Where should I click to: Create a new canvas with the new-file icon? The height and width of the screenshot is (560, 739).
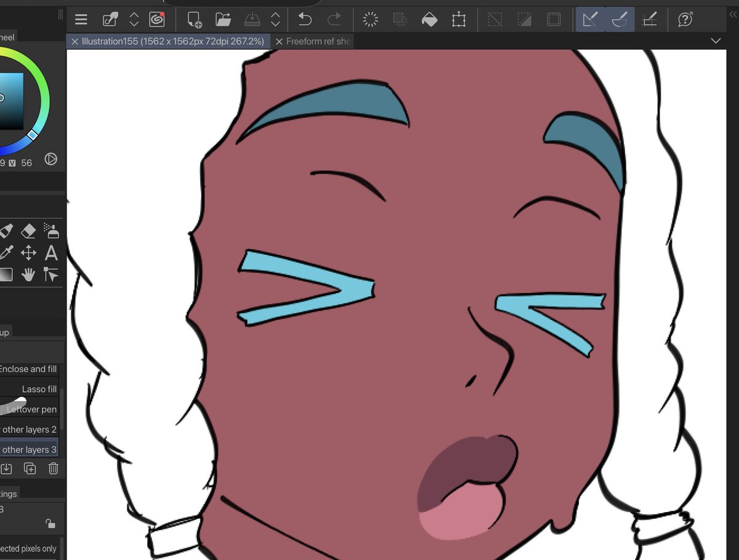click(195, 20)
